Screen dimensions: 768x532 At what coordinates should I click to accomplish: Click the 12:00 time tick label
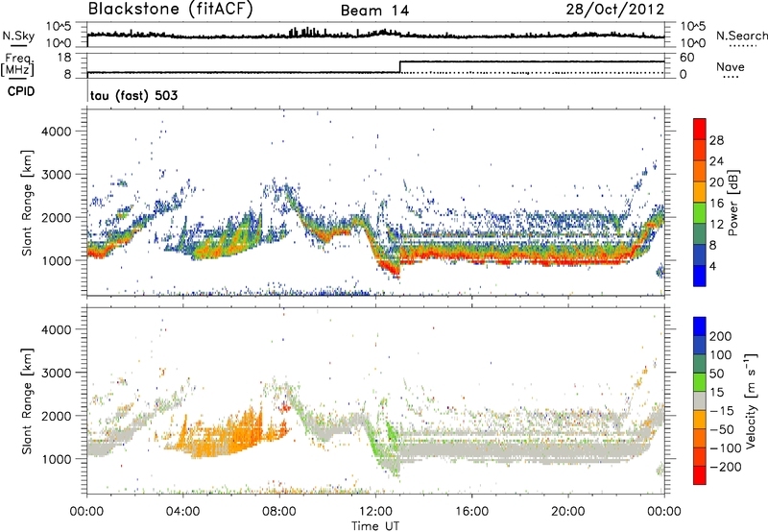[x=375, y=512]
